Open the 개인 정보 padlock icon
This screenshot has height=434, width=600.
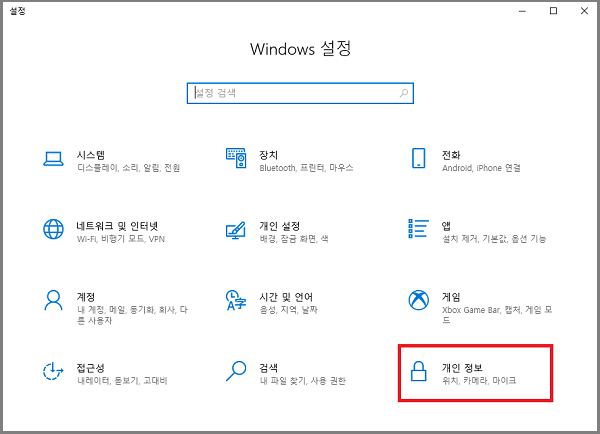pyautogui.click(x=419, y=371)
